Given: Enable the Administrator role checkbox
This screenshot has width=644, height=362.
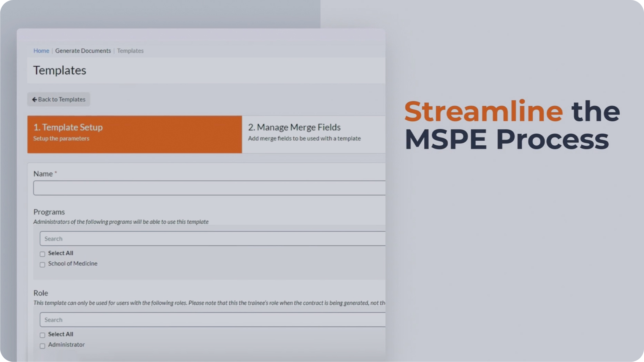Looking at the screenshot, I should point(42,346).
